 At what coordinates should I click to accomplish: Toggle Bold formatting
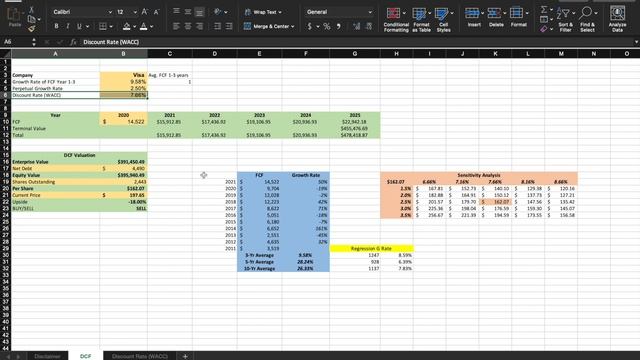(x=56, y=26)
